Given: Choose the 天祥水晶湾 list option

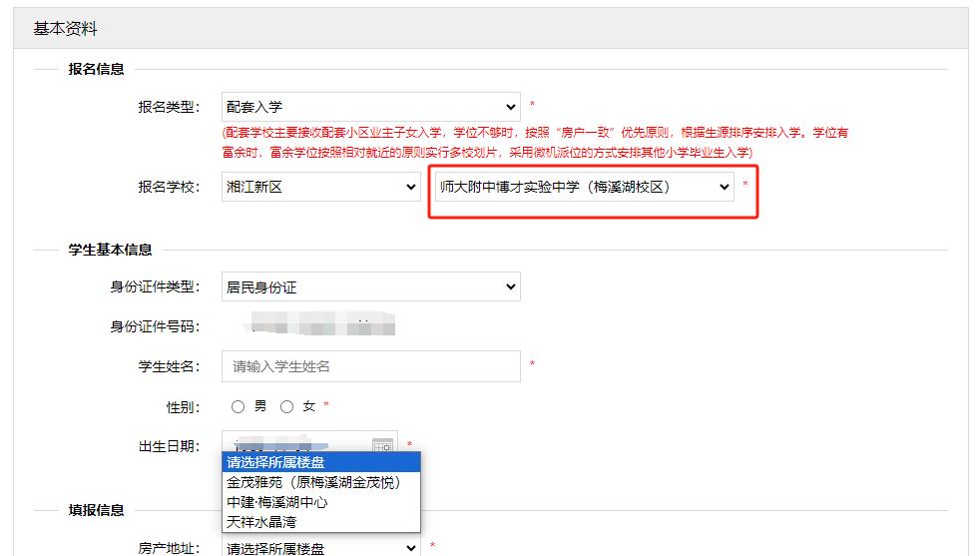Looking at the screenshot, I should 261,522.
